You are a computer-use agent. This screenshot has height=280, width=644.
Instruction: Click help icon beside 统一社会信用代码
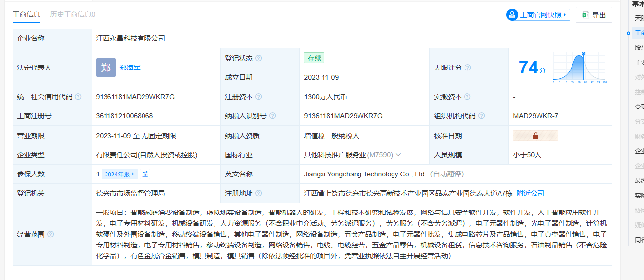[78, 97]
